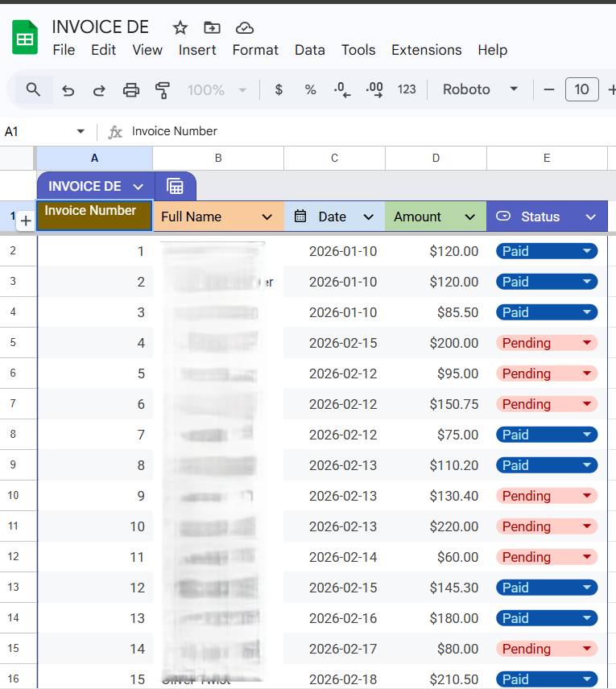
Task: Open the zoom 100% dropdown
Action: (217, 90)
